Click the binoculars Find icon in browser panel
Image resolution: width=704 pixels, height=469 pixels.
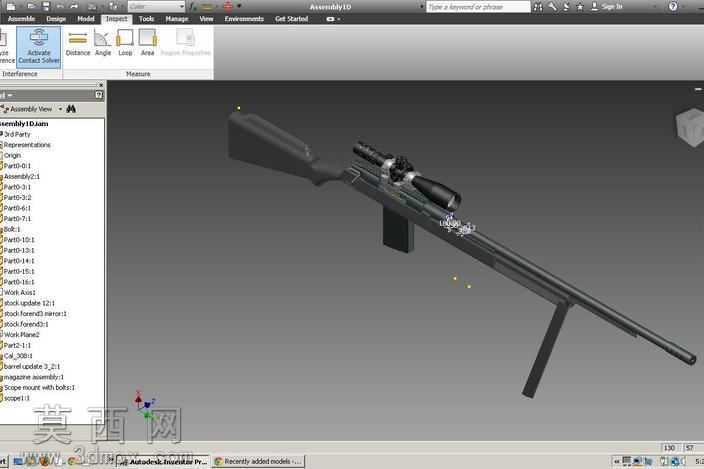point(71,109)
